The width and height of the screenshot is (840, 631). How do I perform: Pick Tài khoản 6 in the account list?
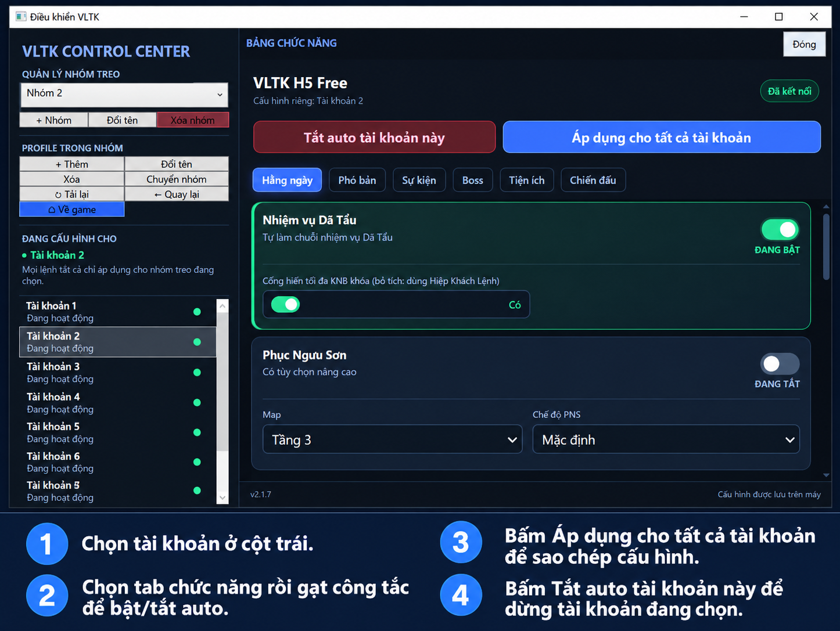[x=118, y=462]
